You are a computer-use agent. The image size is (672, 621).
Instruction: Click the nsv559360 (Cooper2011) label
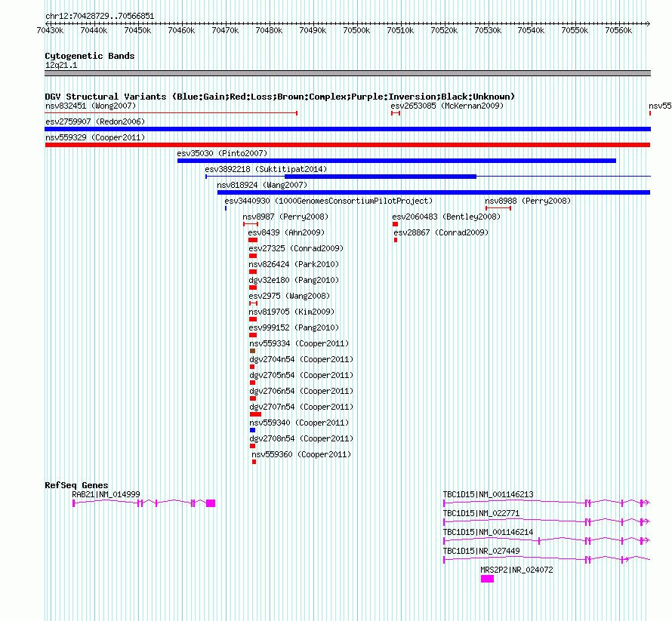coord(301,454)
